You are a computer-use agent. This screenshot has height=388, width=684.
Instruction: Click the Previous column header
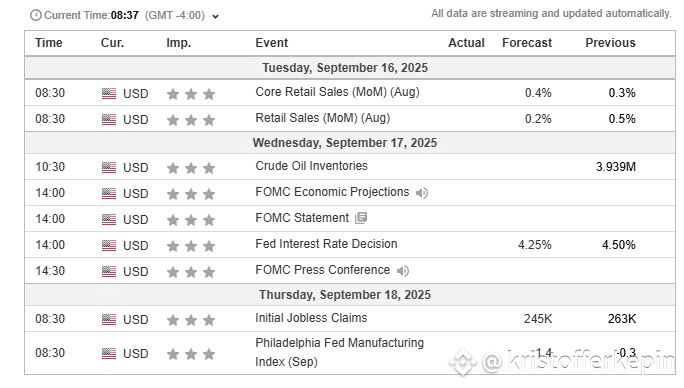point(610,43)
